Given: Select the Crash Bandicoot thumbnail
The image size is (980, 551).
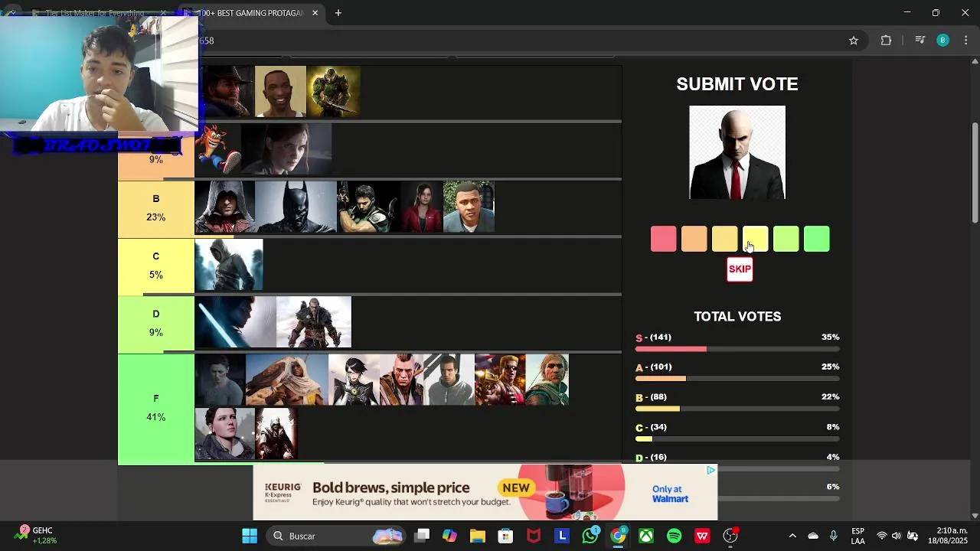Looking at the screenshot, I should pos(218,149).
